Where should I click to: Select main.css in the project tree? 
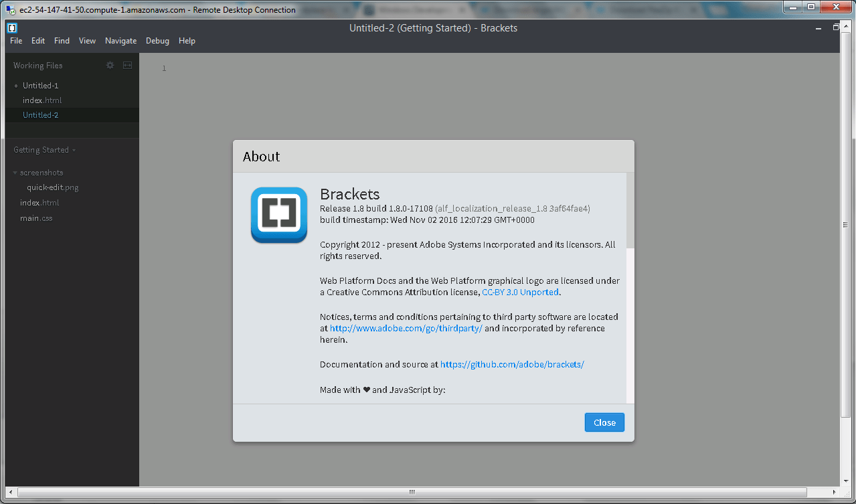pyautogui.click(x=36, y=218)
